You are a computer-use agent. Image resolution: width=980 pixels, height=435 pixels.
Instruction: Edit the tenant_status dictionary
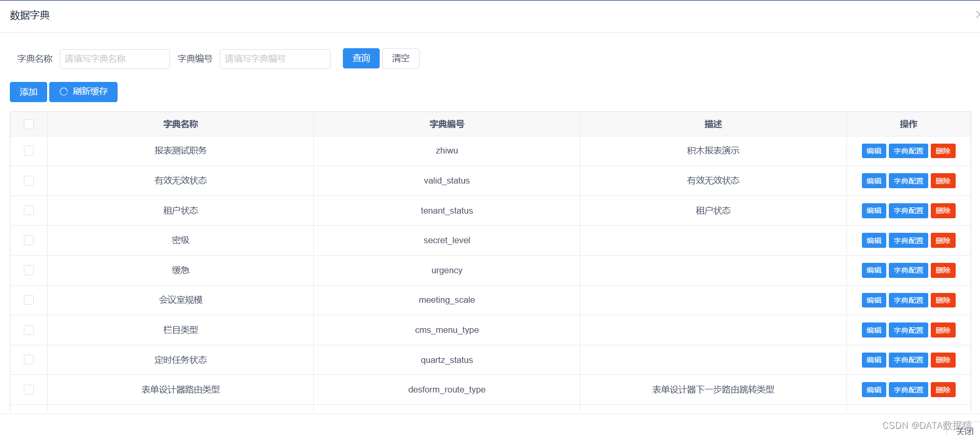874,211
